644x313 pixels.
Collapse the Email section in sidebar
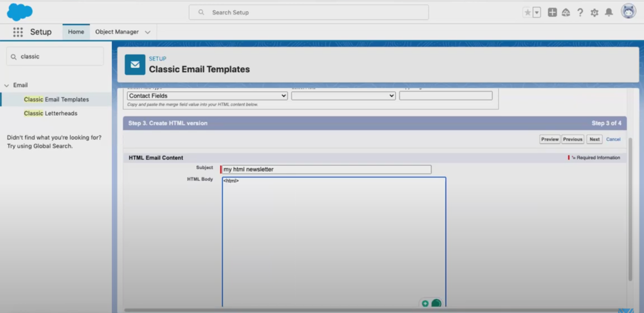tap(6, 85)
